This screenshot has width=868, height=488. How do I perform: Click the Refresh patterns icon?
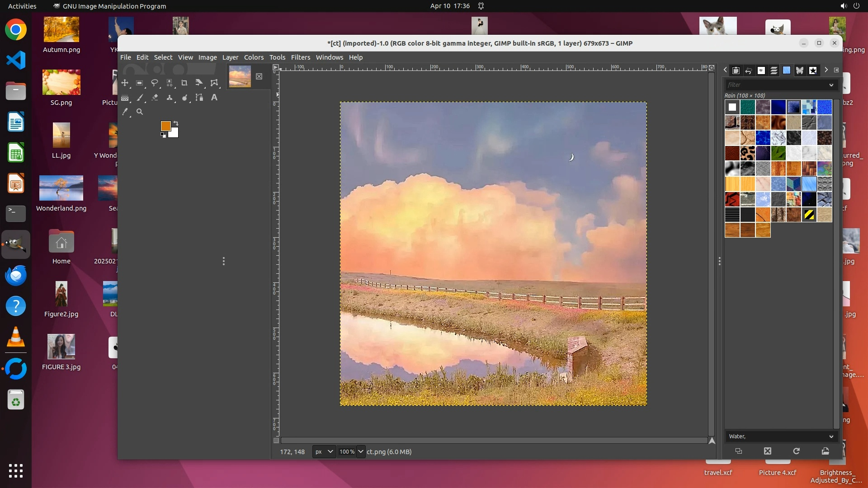[796, 451]
